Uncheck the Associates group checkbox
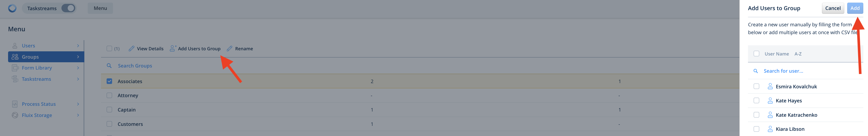Screen dimensions: 868x136 [x=109, y=81]
